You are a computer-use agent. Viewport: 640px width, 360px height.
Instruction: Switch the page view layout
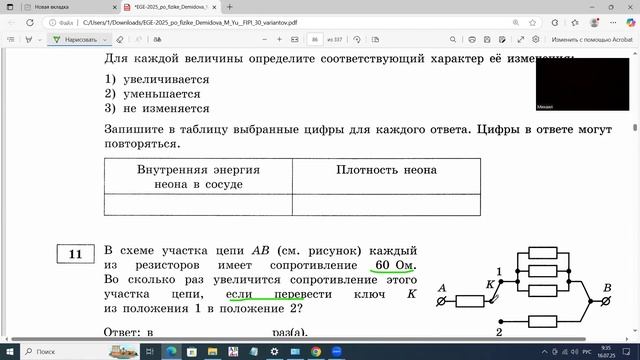[376, 40]
